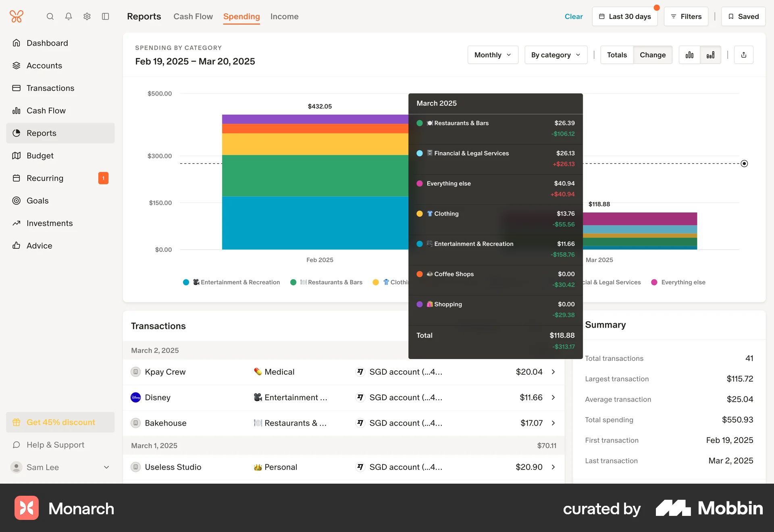Export the chart with the share icon
The height and width of the screenshot is (532, 774).
pyautogui.click(x=744, y=55)
